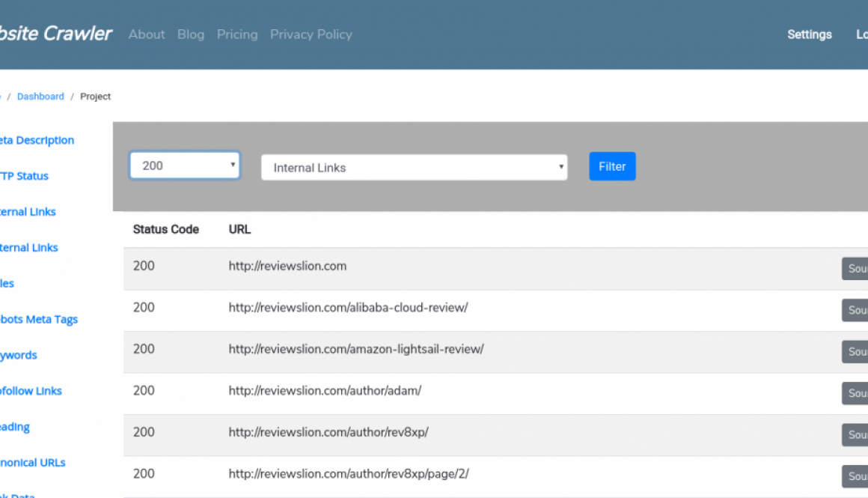Select Canonical URLs in sidebar
Viewport: 868px width, 498px height.
(32, 463)
